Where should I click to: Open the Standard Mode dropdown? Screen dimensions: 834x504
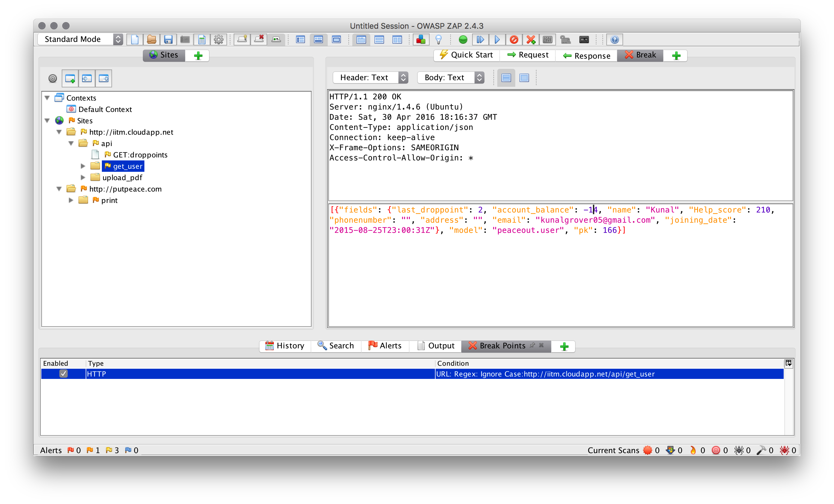point(80,39)
